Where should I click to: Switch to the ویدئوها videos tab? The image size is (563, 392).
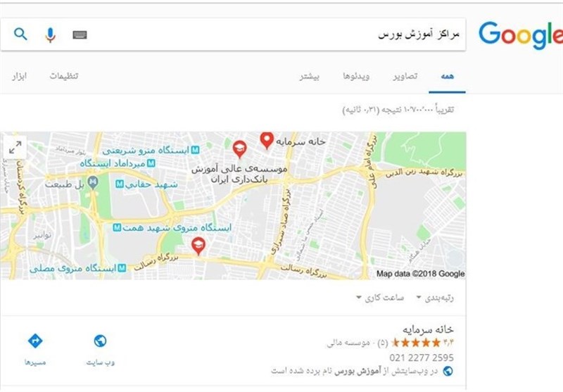point(356,76)
